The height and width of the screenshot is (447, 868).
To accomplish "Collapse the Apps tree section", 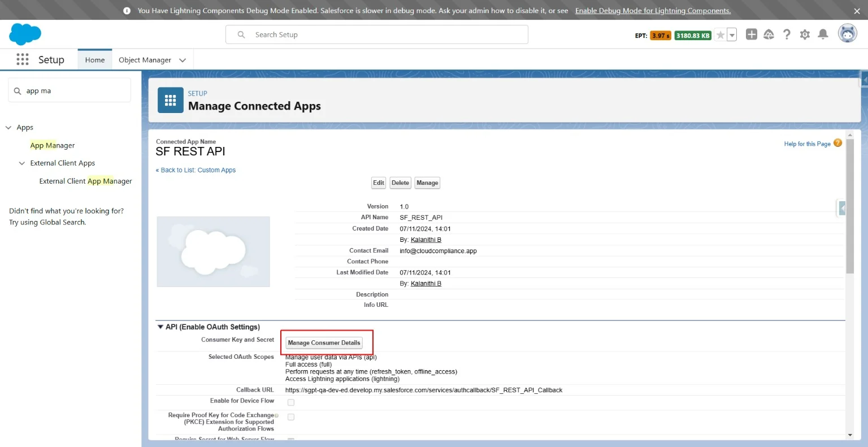I will [x=8, y=128].
